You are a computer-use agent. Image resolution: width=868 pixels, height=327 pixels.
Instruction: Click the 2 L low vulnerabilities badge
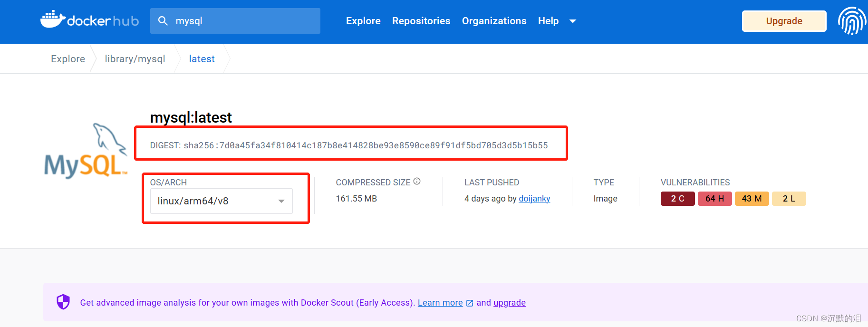pos(789,199)
